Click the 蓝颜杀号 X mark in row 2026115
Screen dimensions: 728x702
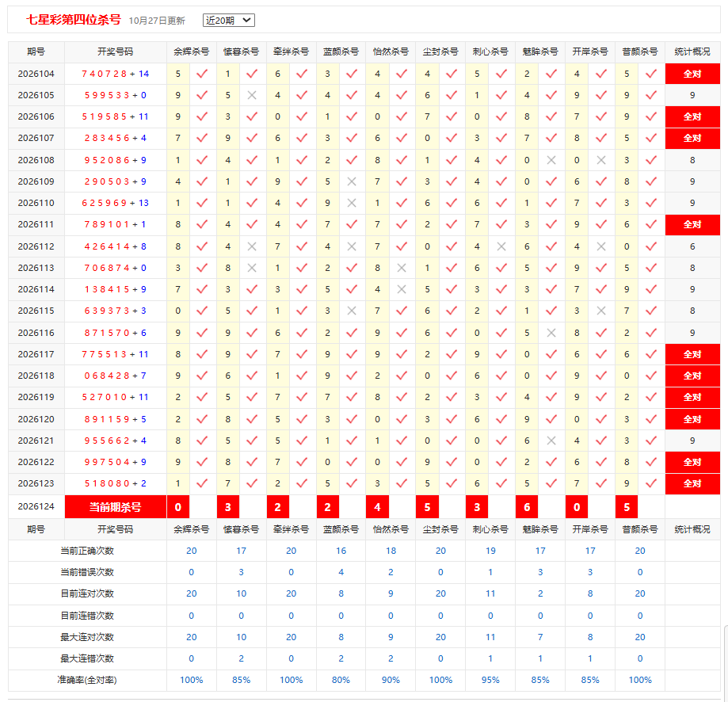pos(352,311)
